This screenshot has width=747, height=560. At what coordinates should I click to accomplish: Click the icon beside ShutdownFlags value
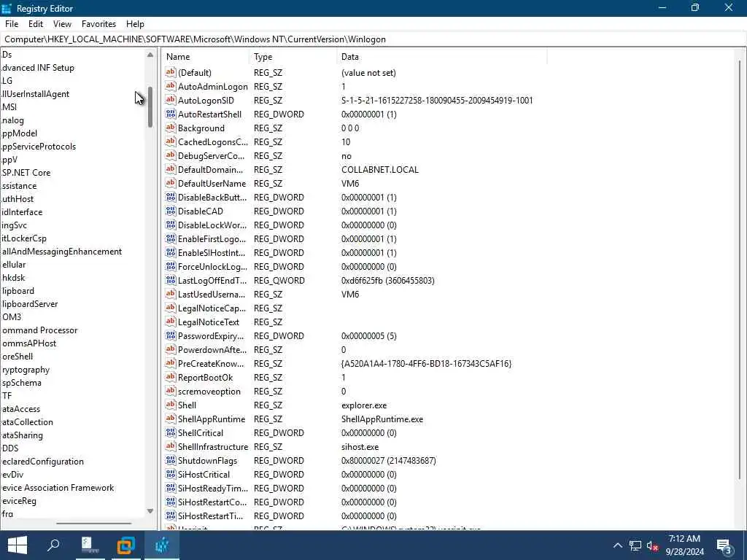click(170, 460)
